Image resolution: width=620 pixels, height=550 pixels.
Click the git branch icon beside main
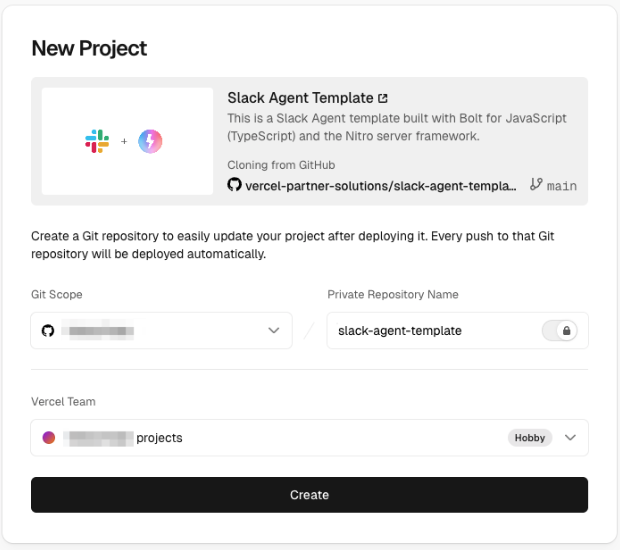click(x=536, y=185)
